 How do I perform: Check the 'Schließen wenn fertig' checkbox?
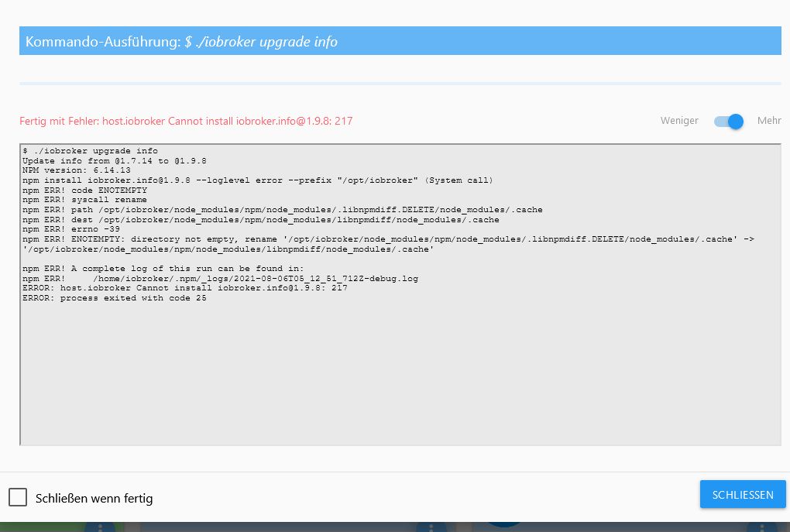click(18, 497)
